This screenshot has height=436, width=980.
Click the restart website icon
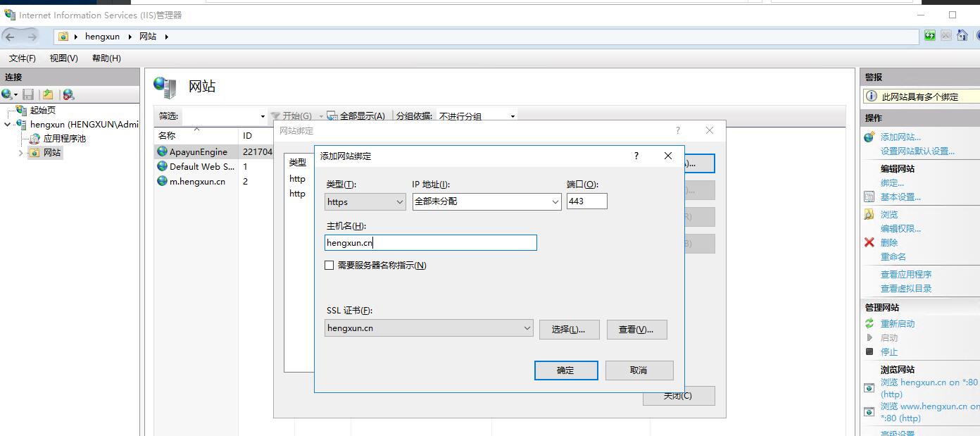coord(869,323)
